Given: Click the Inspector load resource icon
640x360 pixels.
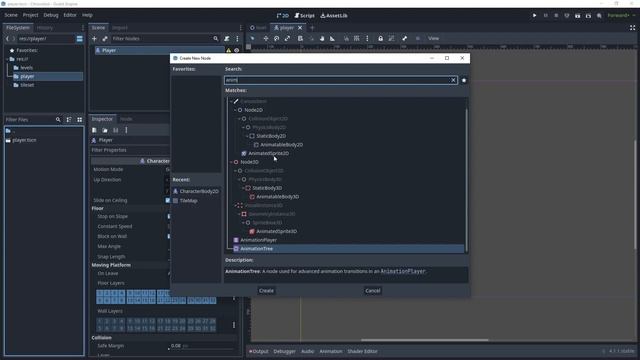Looking at the screenshot, I should tap(105, 130).
